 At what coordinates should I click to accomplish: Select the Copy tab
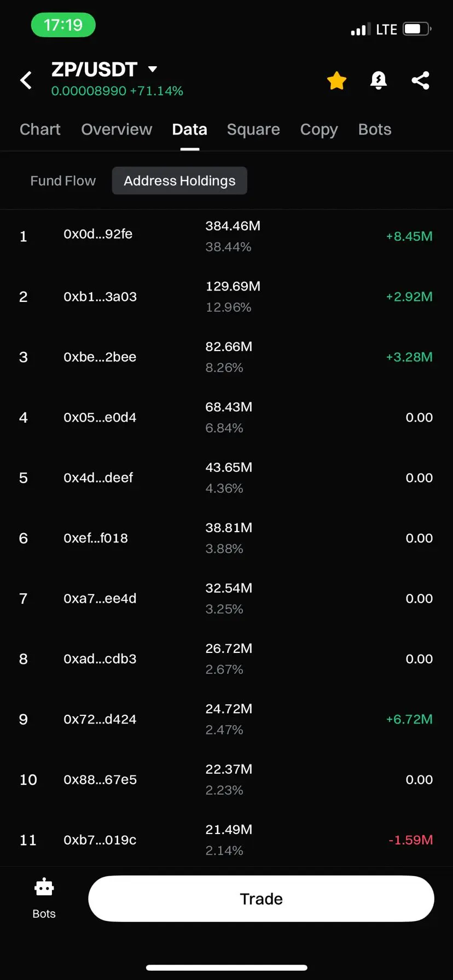[319, 130]
